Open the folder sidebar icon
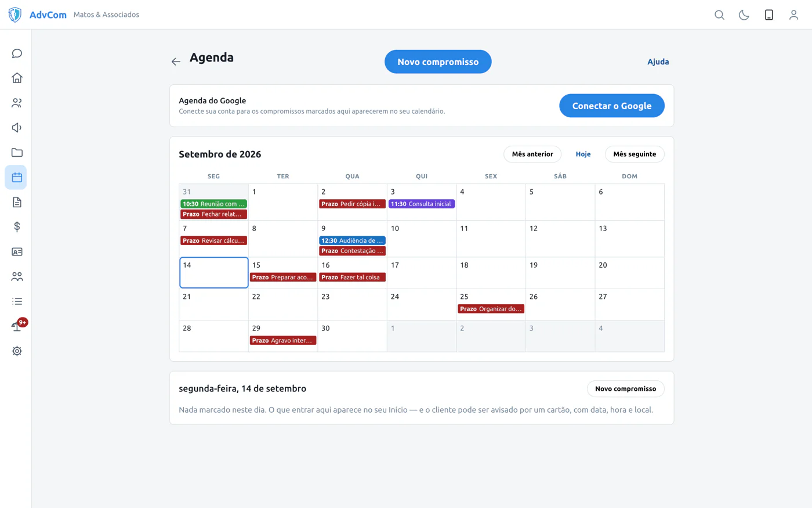The height and width of the screenshot is (508, 812). click(x=17, y=153)
